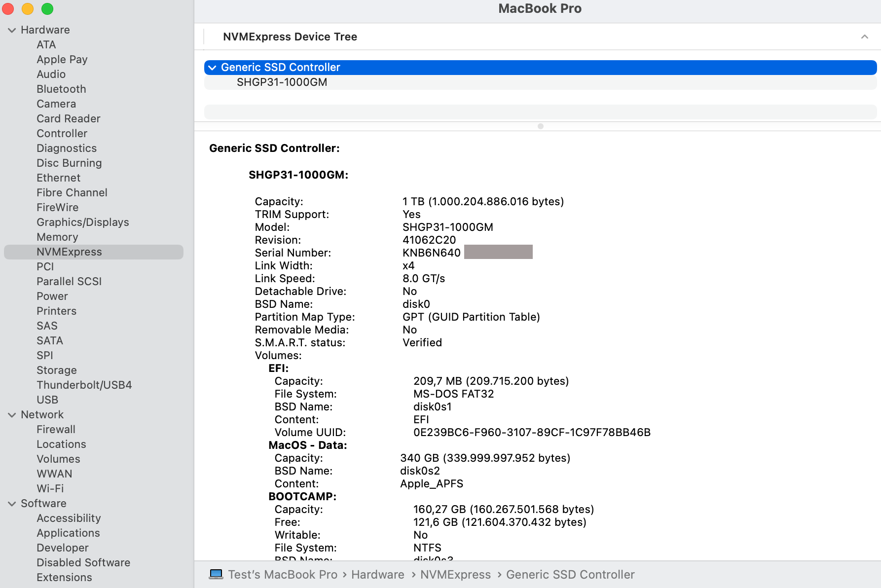This screenshot has height=588, width=881.
Task: Select Developer in the sidebar
Action: coord(63,548)
